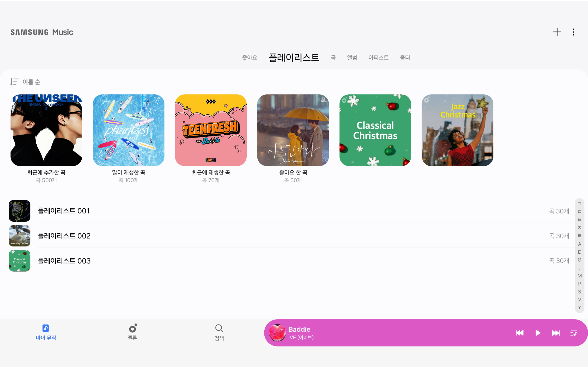Tap the Baddie album art thumbnail
The width and height of the screenshot is (588, 368).
point(278,333)
